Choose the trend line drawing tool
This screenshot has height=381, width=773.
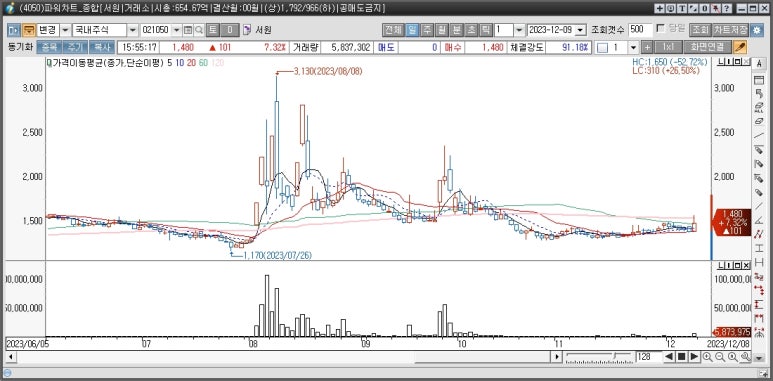759,135
